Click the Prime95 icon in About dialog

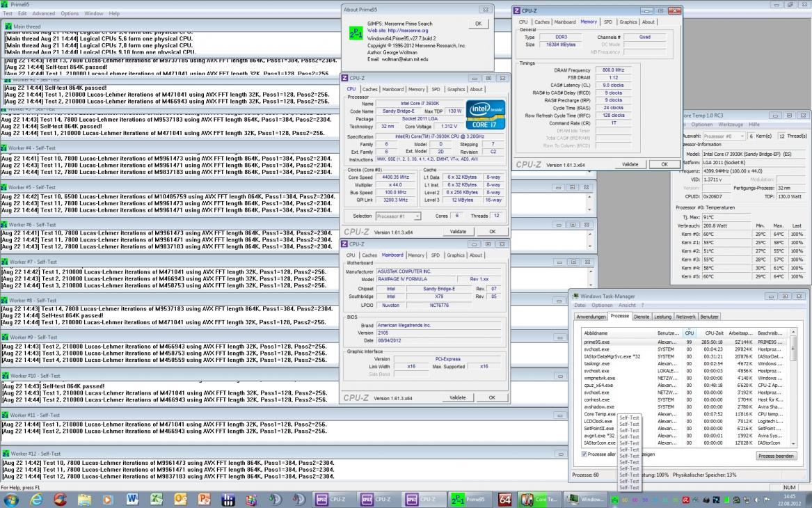(x=356, y=33)
